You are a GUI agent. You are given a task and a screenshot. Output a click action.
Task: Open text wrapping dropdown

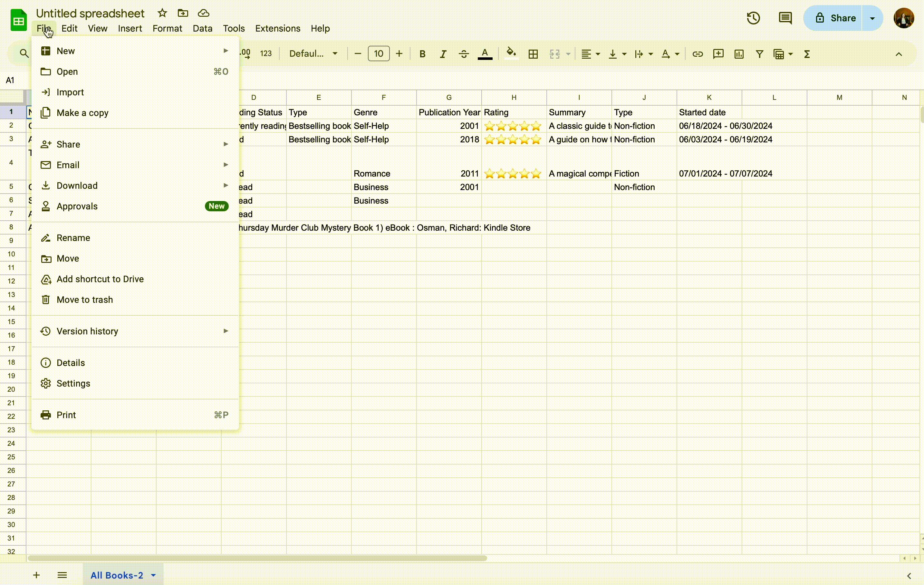(x=643, y=54)
